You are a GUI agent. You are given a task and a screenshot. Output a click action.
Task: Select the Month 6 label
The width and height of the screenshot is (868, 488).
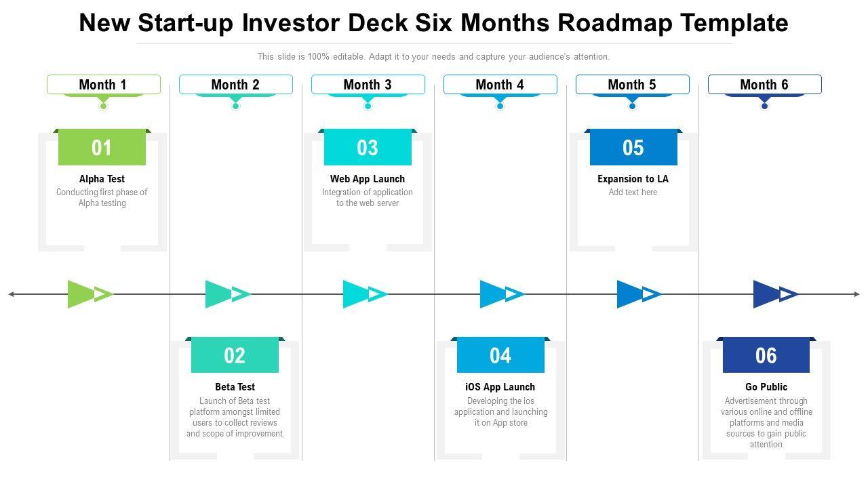coord(764,85)
